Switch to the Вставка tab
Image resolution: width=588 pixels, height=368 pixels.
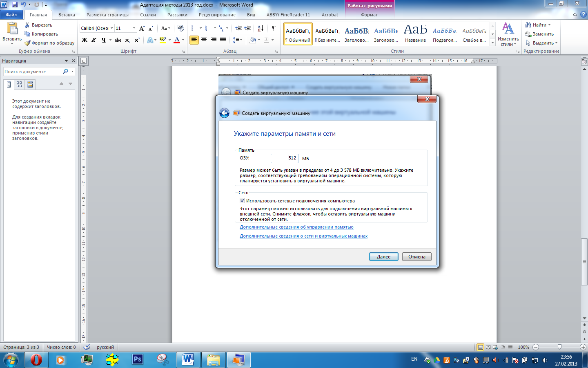pyautogui.click(x=67, y=15)
